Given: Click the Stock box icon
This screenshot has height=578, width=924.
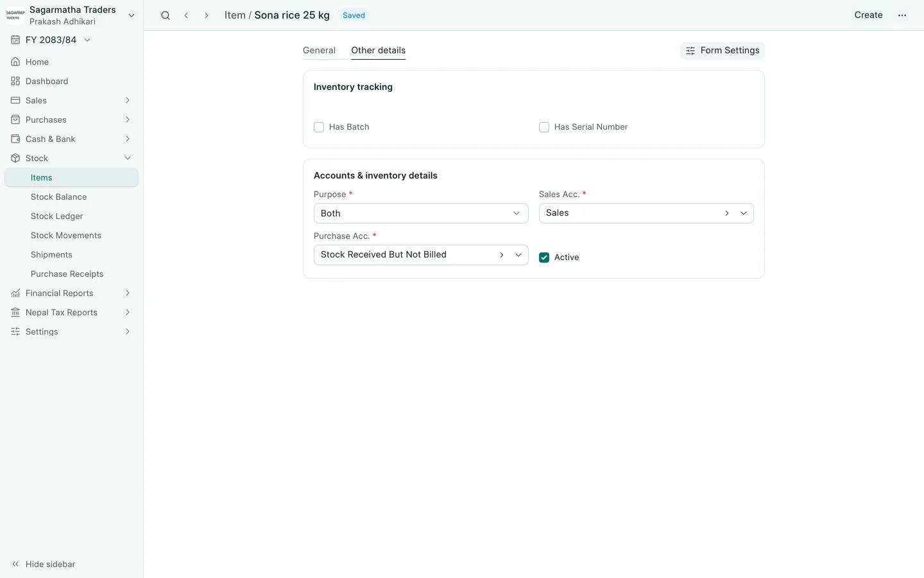Looking at the screenshot, I should pyautogui.click(x=15, y=158).
